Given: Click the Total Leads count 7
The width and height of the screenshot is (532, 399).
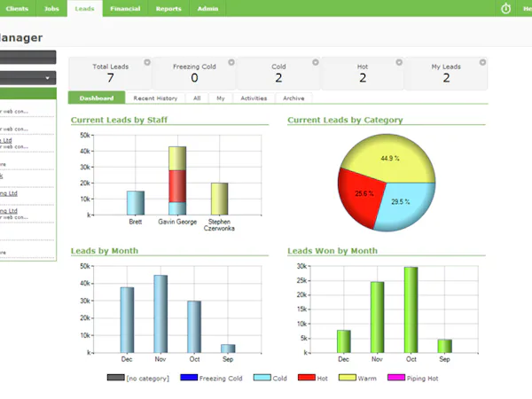Looking at the screenshot, I should (x=111, y=78).
